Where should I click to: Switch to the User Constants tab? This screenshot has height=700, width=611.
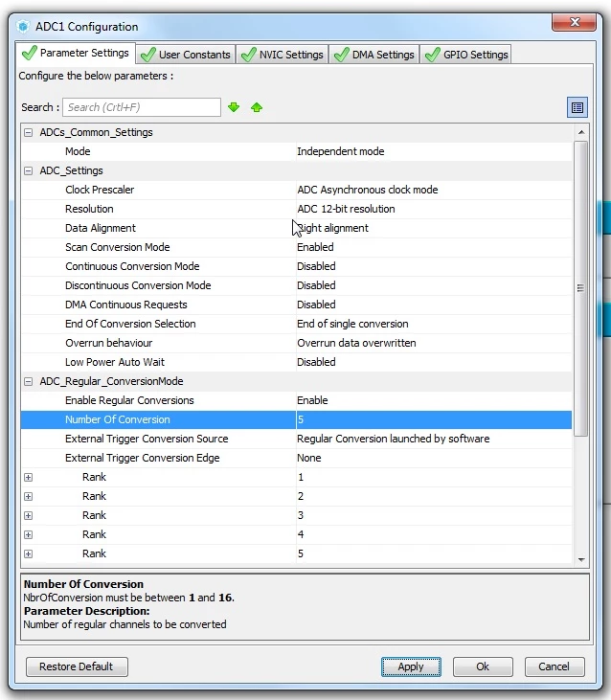pos(186,55)
